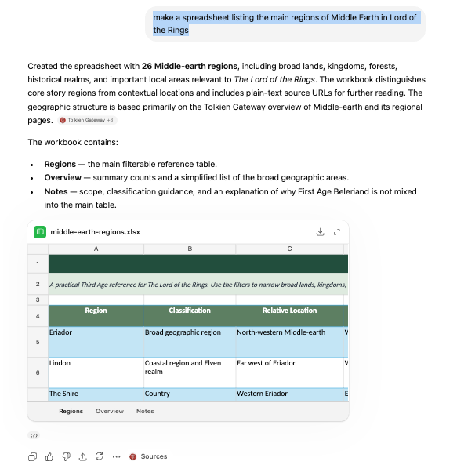The image size is (475, 476).
Task: Copy the response with the copy icon
Action: (32, 456)
